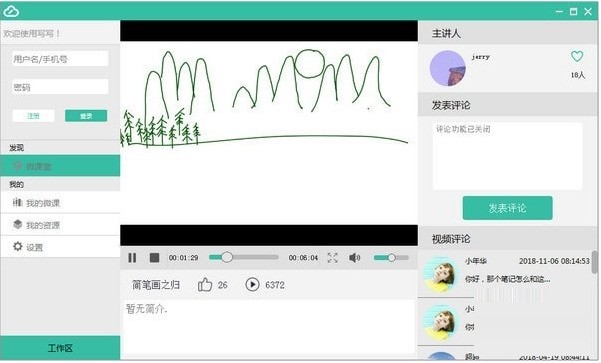
Task: Click the comments list scrollbar
Action: pos(595,262)
